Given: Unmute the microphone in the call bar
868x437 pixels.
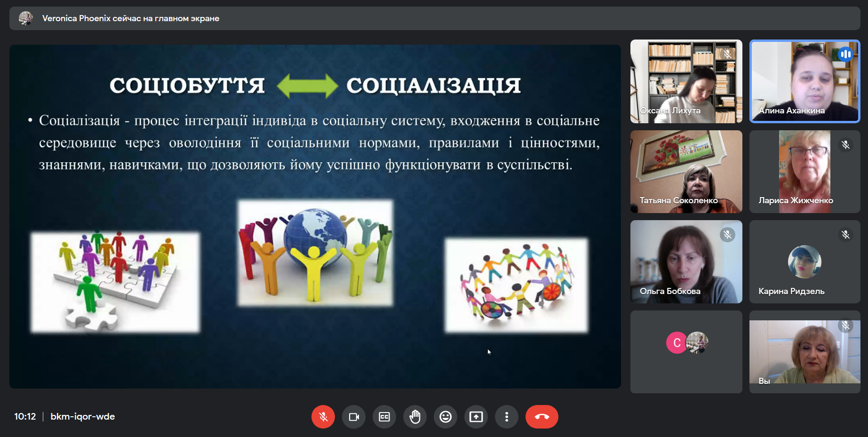Looking at the screenshot, I should 323,417.
